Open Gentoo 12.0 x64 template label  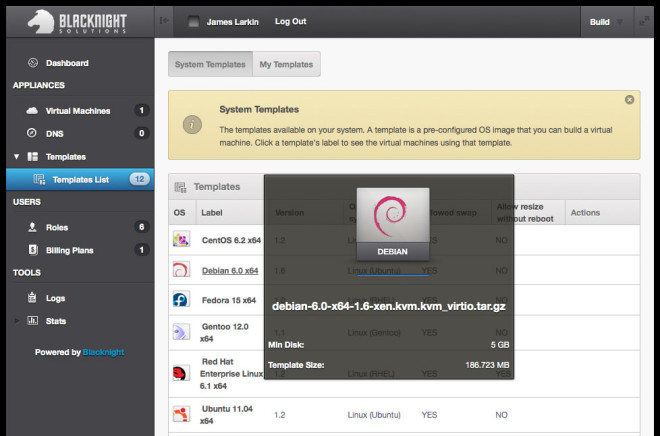(x=224, y=332)
